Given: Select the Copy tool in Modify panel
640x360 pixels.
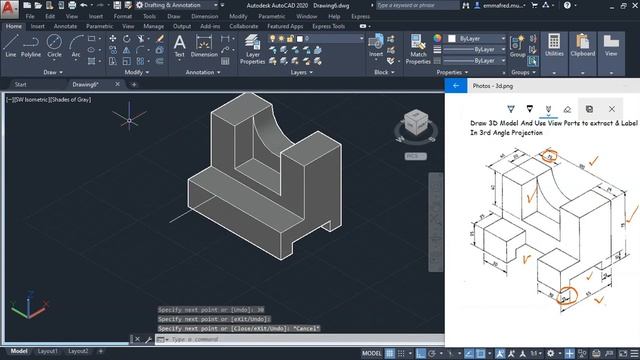Looking at the screenshot, I should (x=113, y=50).
